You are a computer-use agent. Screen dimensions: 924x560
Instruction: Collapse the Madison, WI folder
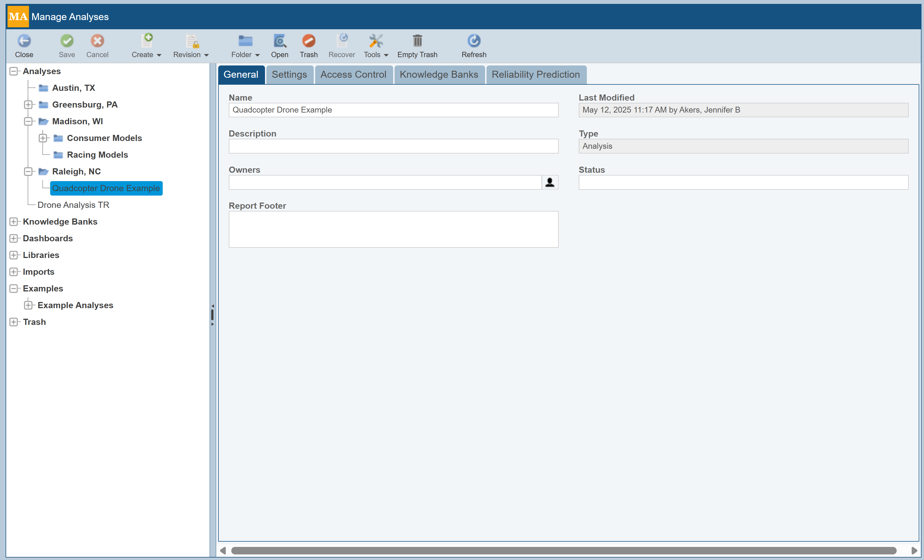coord(28,121)
